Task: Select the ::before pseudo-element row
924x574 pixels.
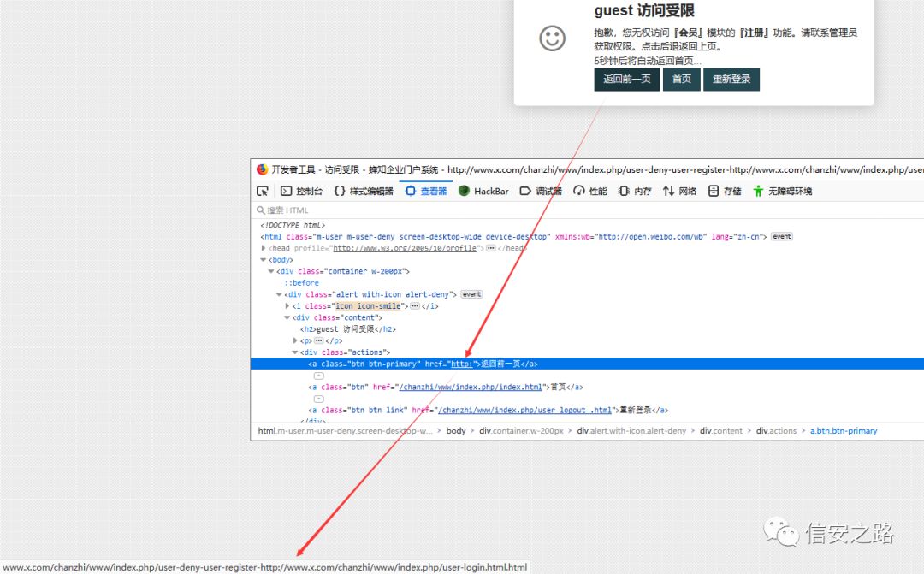Action: [x=302, y=283]
